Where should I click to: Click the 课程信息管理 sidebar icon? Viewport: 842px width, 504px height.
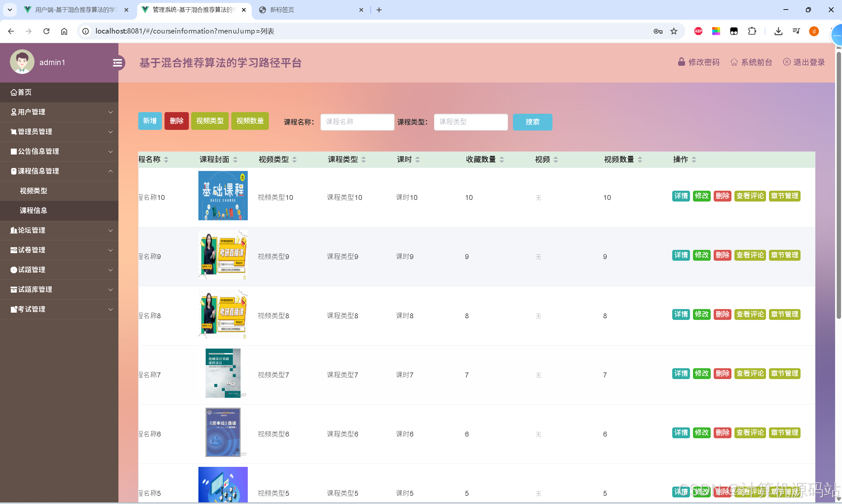(13, 171)
